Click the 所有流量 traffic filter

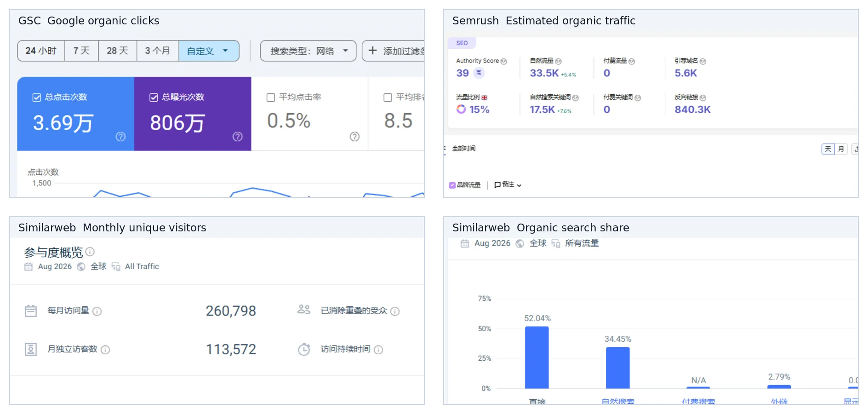pos(582,243)
